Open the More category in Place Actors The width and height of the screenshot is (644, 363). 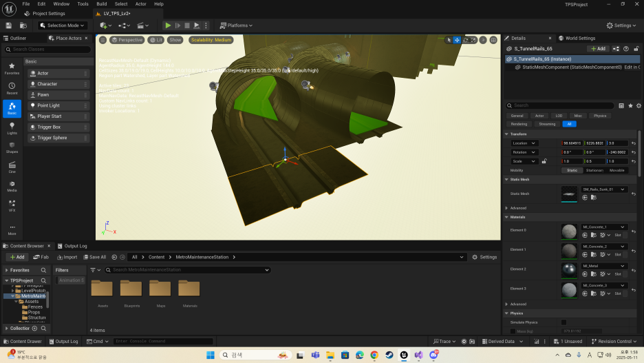pyautogui.click(x=12, y=230)
